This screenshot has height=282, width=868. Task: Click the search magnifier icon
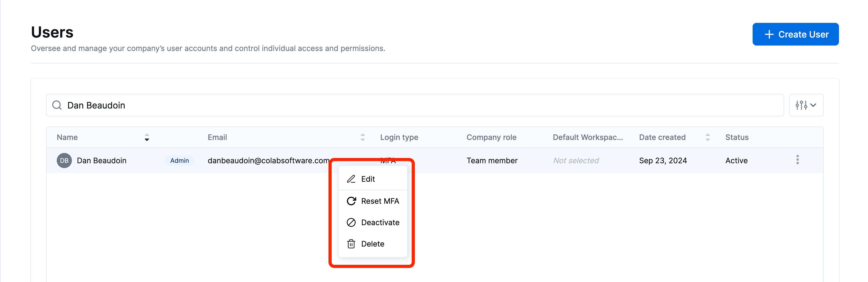pos(57,105)
